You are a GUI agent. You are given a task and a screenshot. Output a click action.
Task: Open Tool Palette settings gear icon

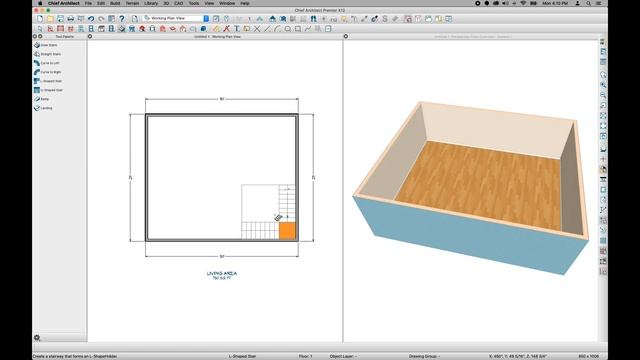37,338
